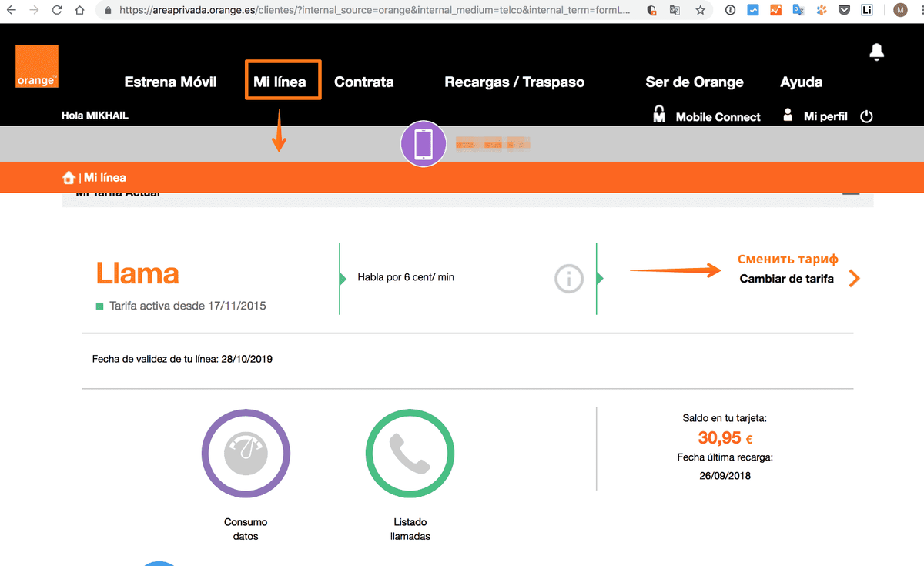
Task: Click the Mobile Connect link
Action: 718,117
